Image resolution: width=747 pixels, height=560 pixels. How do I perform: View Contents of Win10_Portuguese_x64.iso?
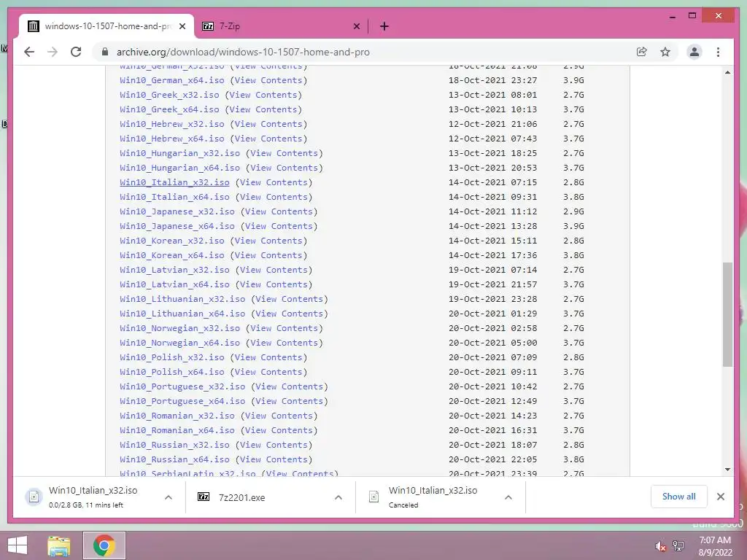click(x=290, y=401)
